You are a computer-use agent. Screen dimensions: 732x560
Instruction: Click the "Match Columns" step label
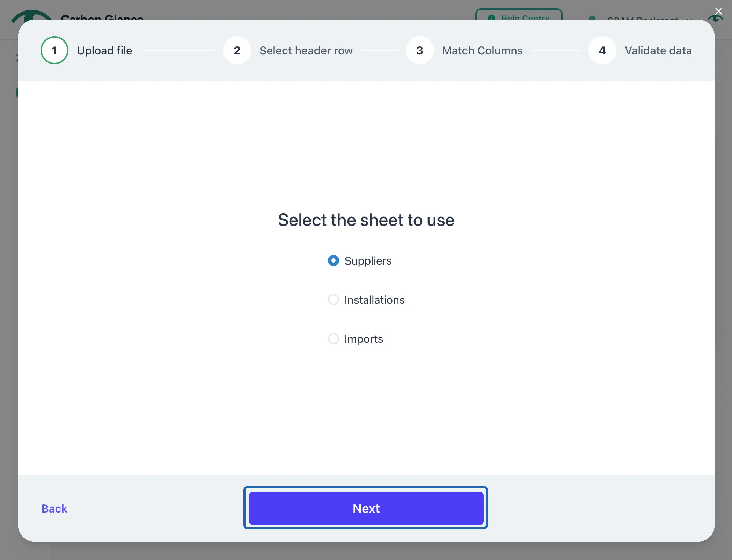tap(482, 51)
